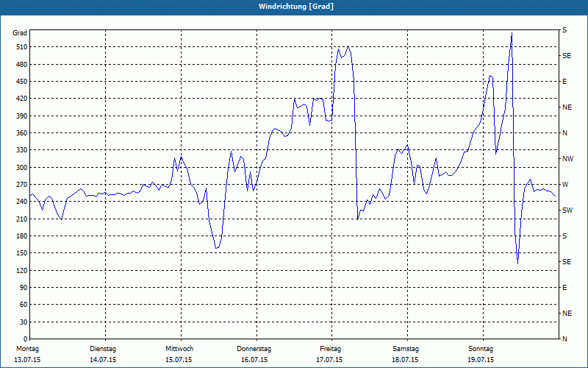Click the SE compass label at 135 degrees
This screenshot has width=588, height=368.
point(567,262)
